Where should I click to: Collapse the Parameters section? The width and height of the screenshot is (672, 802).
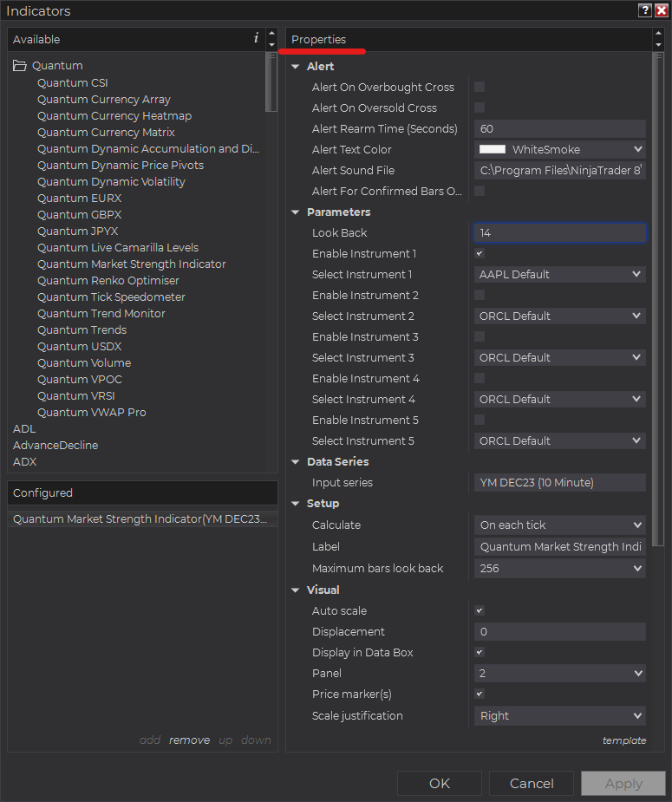coord(295,212)
